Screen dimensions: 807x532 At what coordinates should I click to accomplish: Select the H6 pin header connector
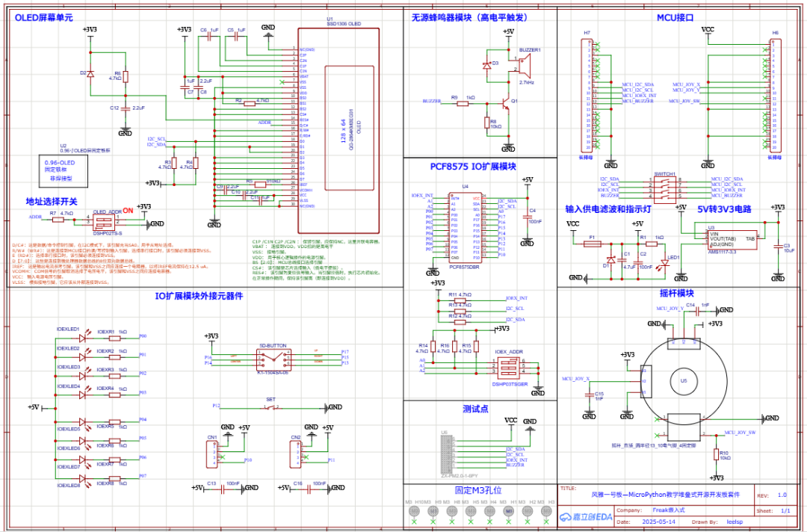[775, 96]
